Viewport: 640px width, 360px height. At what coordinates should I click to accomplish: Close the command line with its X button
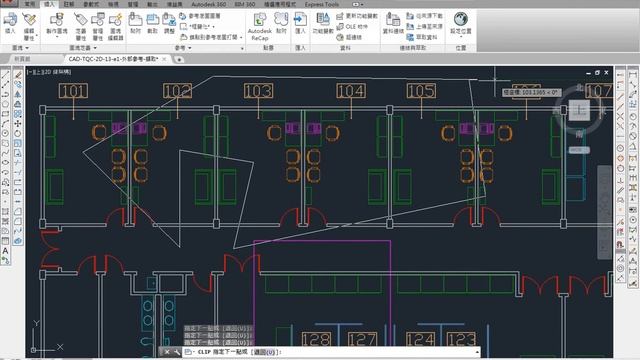167,352
